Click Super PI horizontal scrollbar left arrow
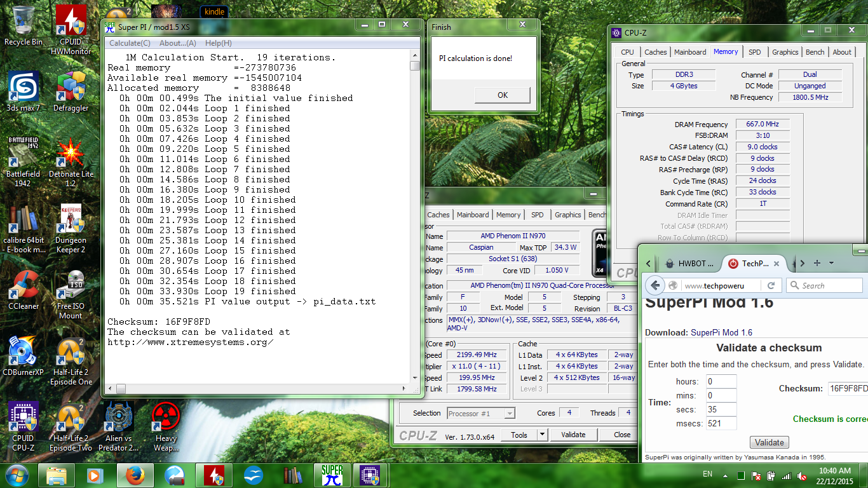This screenshot has width=868, height=488. pyautogui.click(x=111, y=388)
